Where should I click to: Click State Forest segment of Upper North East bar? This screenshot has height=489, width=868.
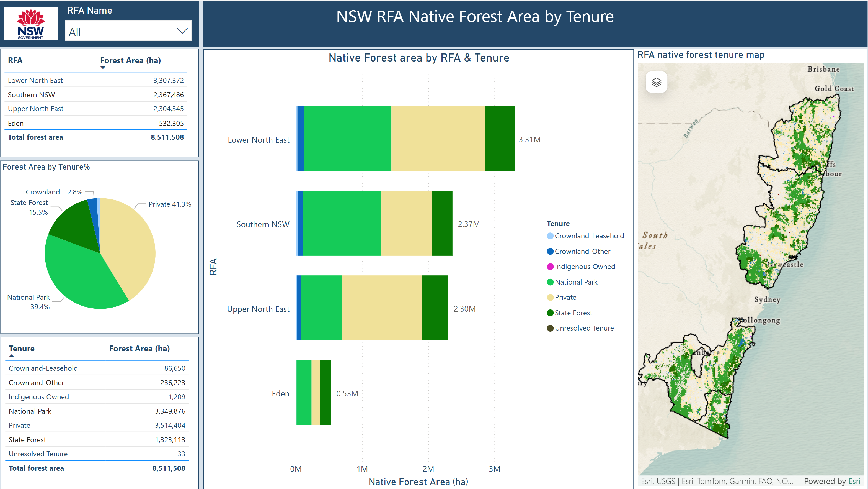(435, 308)
